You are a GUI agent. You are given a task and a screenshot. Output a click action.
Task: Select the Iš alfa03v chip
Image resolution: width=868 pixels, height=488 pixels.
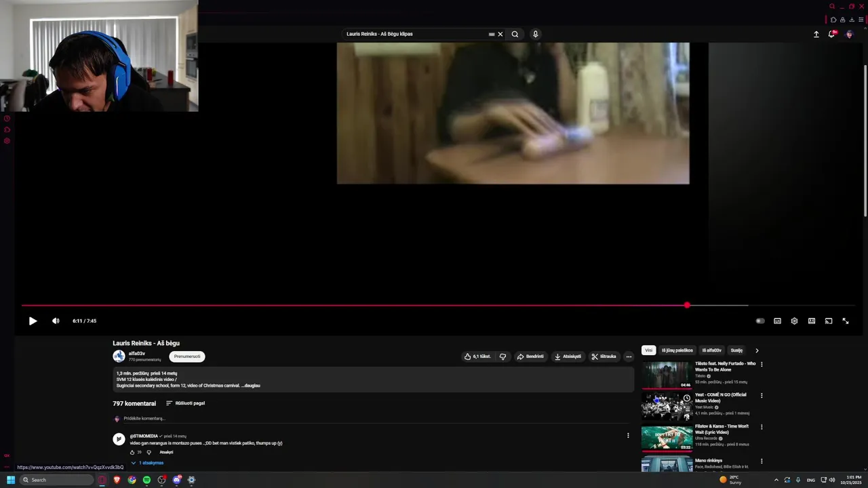pyautogui.click(x=711, y=350)
